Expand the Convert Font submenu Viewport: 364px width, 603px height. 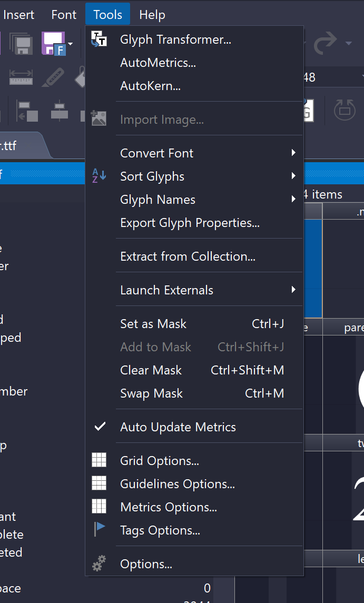[x=293, y=153]
